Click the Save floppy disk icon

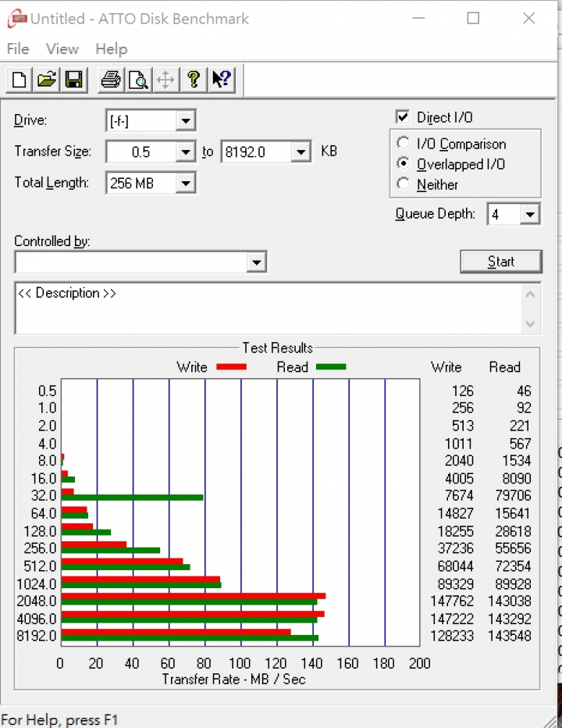(x=74, y=80)
